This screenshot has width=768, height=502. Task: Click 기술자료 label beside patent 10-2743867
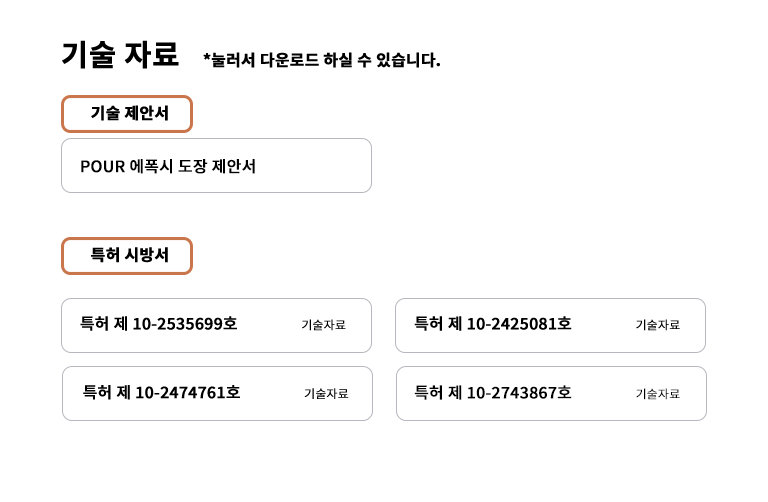click(657, 393)
